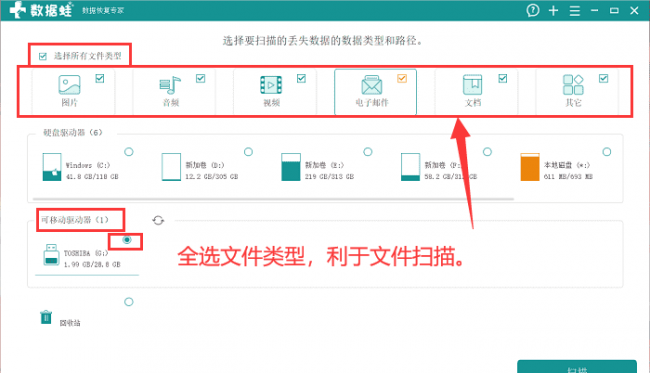Uncheck the email type checkbox
This screenshot has width=650, height=373.
402,78
